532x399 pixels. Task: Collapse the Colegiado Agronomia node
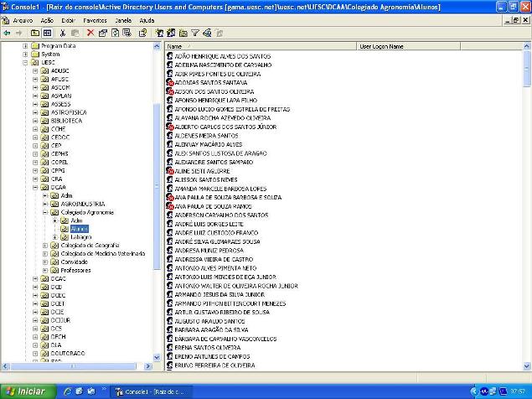click(x=45, y=212)
